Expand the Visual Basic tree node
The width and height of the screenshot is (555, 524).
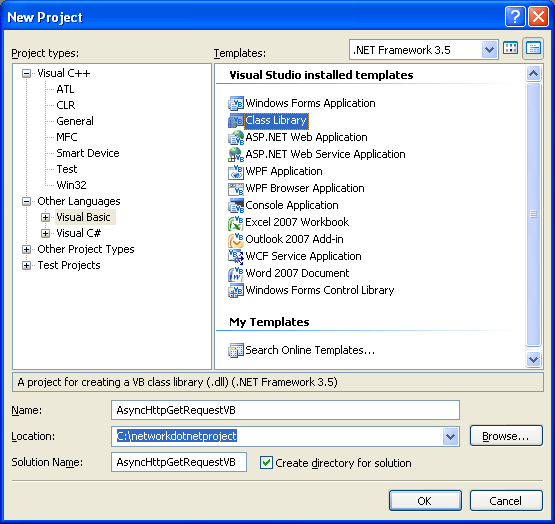45,217
